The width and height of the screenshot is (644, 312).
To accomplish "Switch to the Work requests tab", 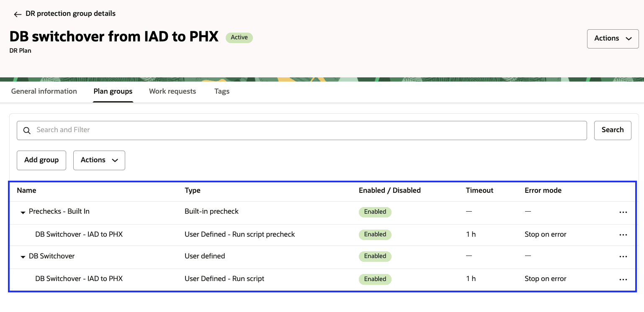I will [x=173, y=91].
